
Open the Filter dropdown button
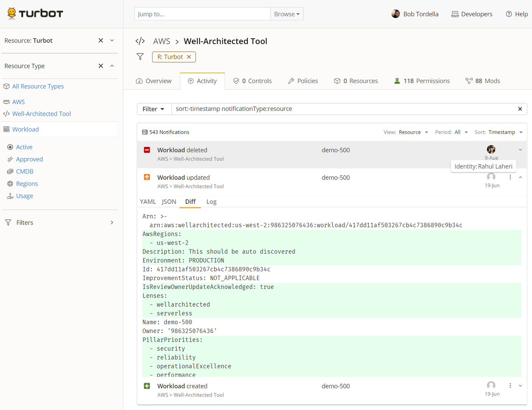pos(154,109)
